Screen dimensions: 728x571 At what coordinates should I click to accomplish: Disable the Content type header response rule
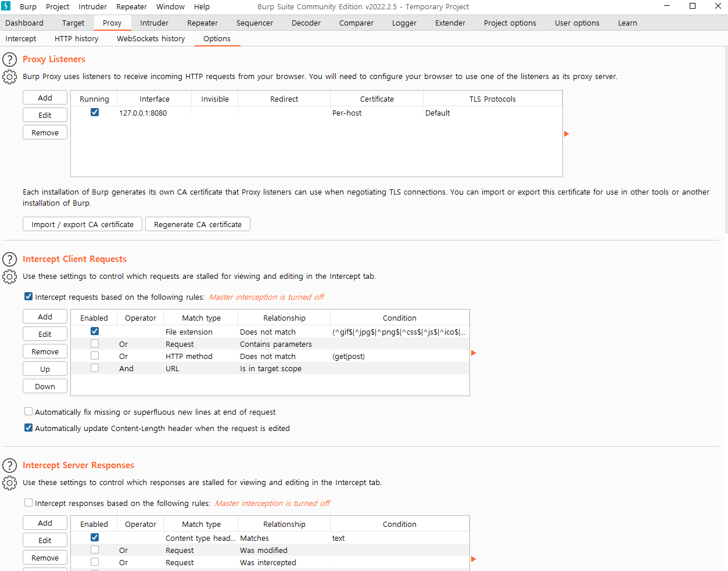[x=95, y=537]
